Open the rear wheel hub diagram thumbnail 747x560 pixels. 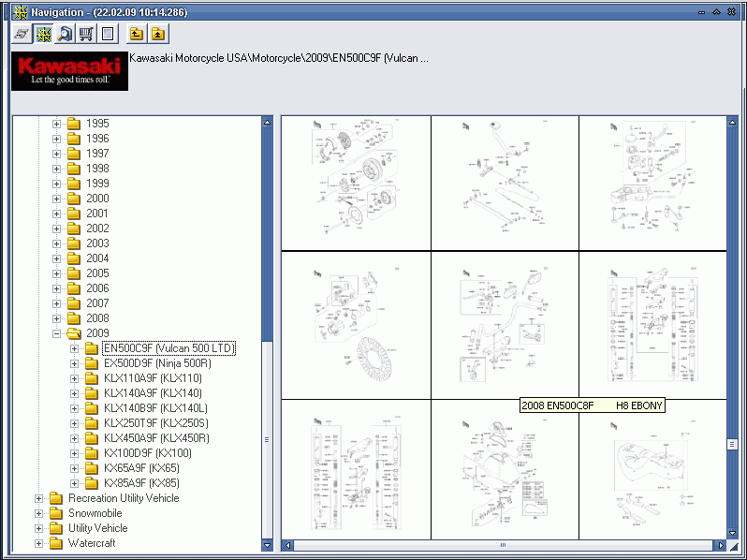point(356,183)
